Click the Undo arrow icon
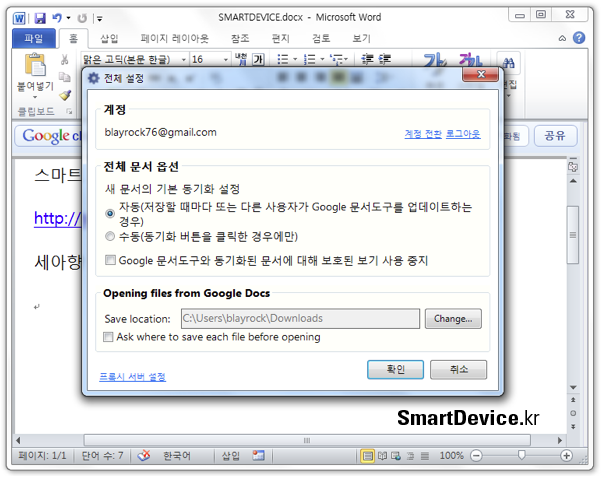Image resolution: width=601 pixels, height=478 pixels. click(57, 18)
